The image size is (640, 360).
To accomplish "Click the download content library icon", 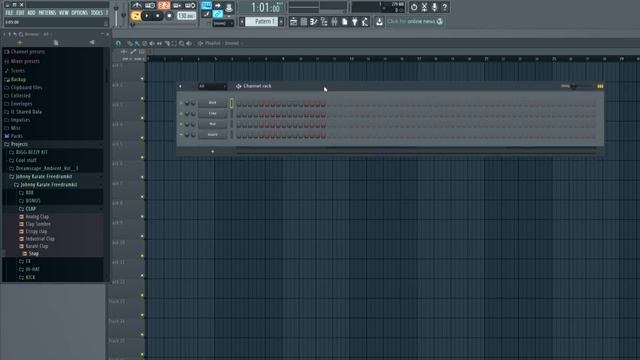I will point(379,22).
